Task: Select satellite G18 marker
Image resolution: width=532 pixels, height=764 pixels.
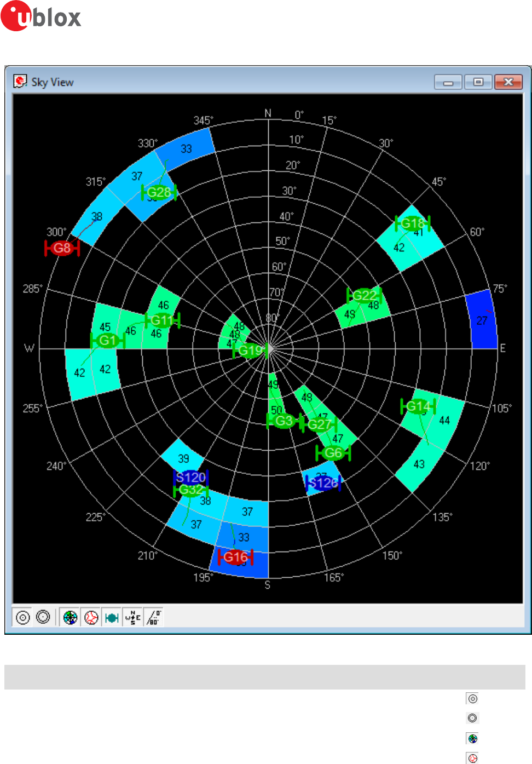Action: pos(413,223)
